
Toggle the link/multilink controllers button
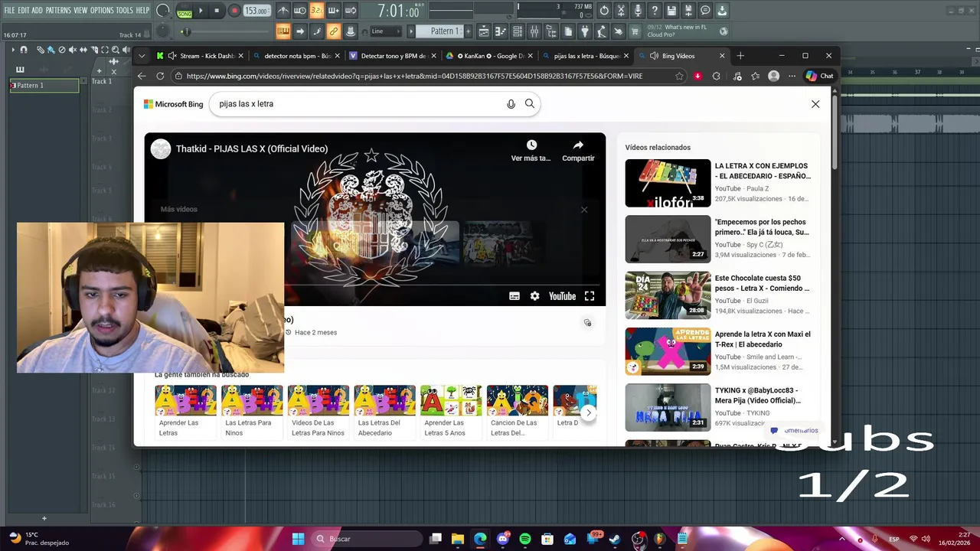(x=334, y=31)
